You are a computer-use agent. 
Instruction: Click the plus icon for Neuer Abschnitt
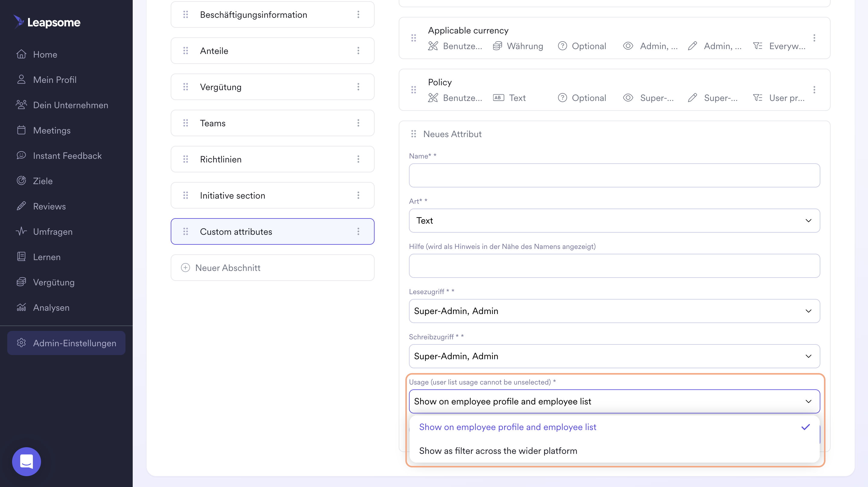(185, 267)
